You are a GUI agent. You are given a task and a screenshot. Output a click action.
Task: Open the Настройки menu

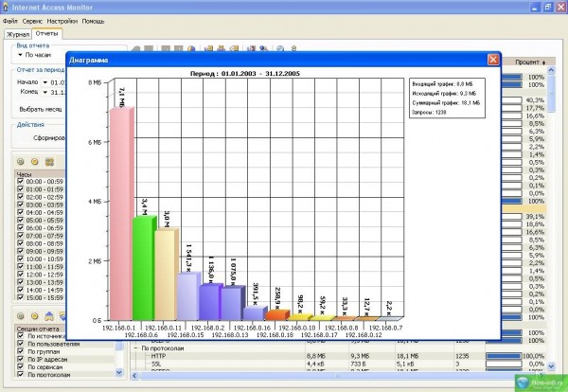point(62,21)
